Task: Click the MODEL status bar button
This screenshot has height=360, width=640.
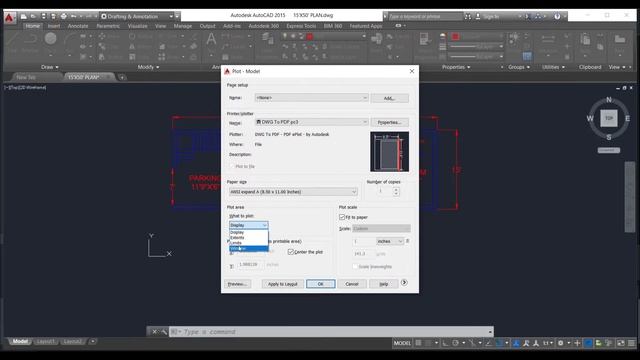Action: click(402, 343)
